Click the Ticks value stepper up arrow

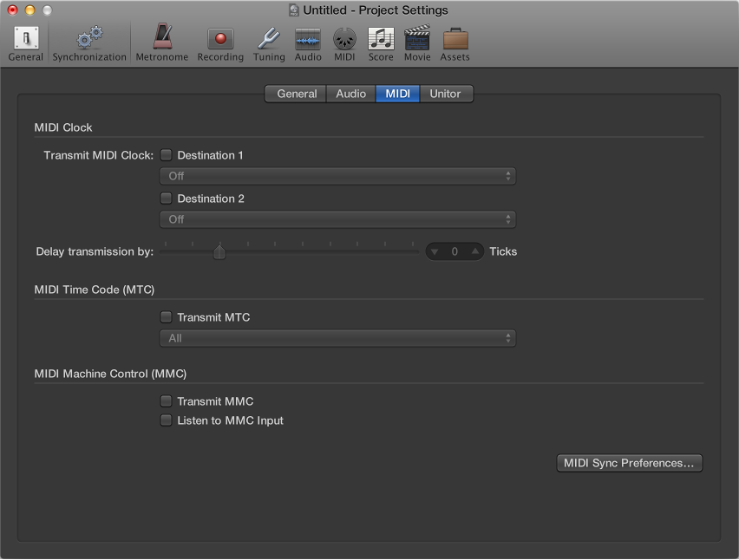pos(474,251)
